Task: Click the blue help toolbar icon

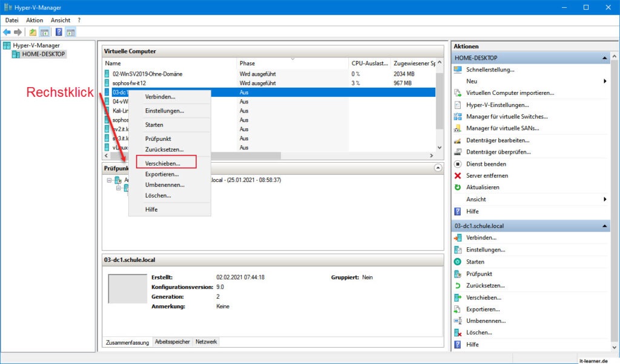Action: (59, 33)
